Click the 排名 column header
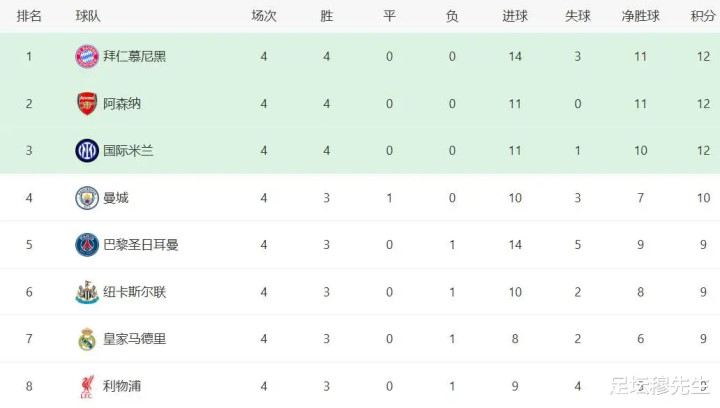Screen dimensions: 720x408 click(x=29, y=17)
